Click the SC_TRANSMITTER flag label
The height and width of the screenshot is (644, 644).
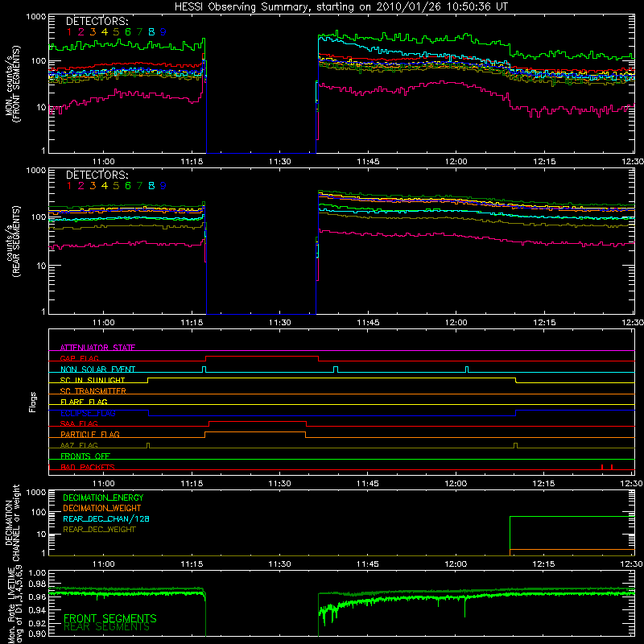point(93,390)
